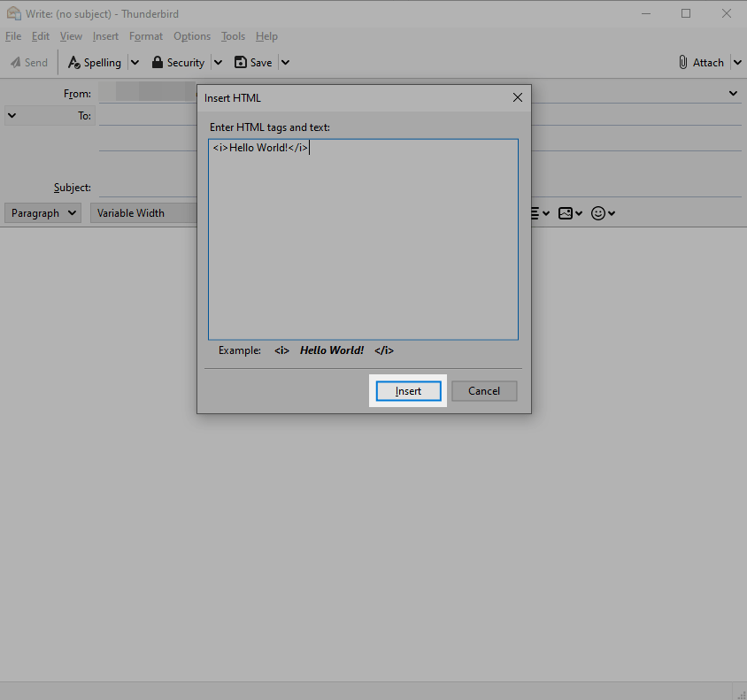
Task: Click inside the HTML tags text area
Action: click(x=363, y=240)
